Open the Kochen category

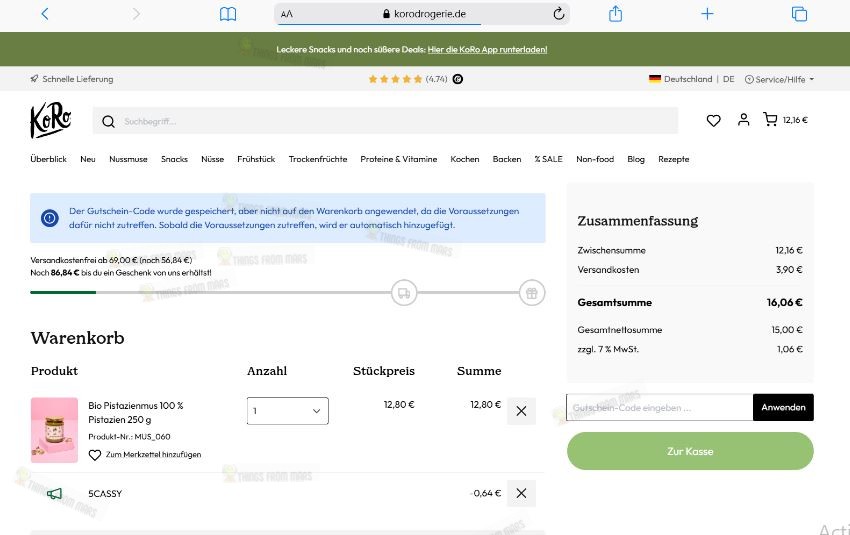coord(465,159)
